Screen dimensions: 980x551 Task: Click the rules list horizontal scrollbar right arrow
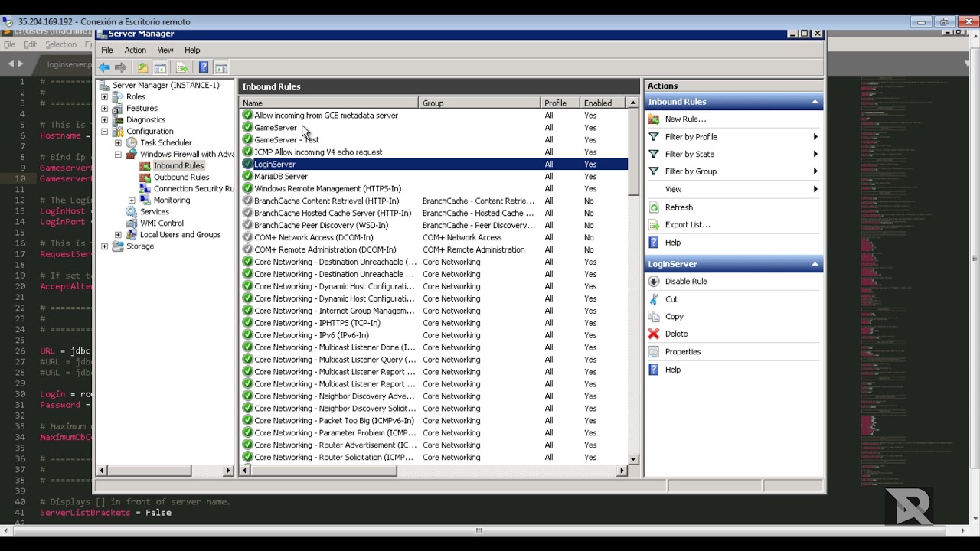click(x=622, y=471)
